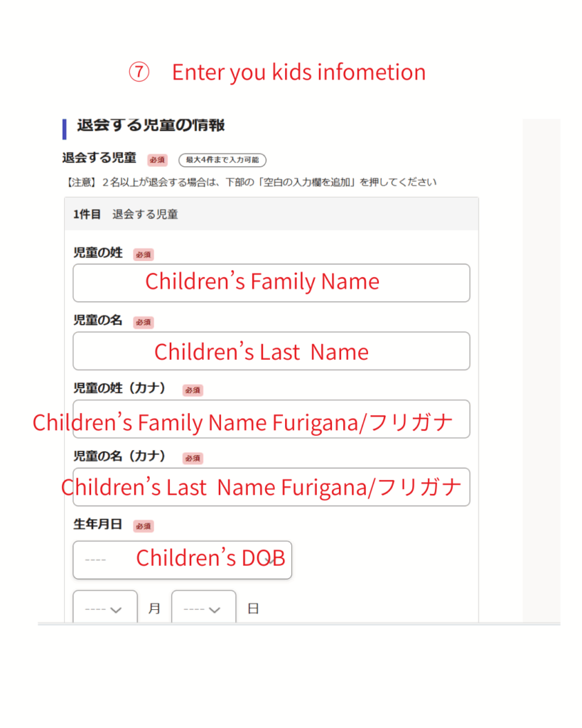Click the 【注意】 notice text about 空白の入力欄を追加
Viewport: 582px width, 728px height.
250,182
